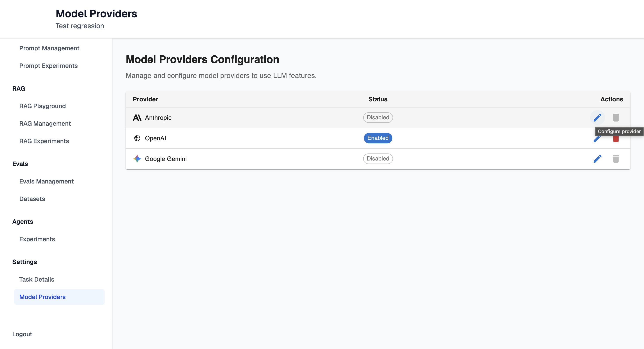Click the Provider column header
The height and width of the screenshot is (349, 644).
(x=145, y=99)
